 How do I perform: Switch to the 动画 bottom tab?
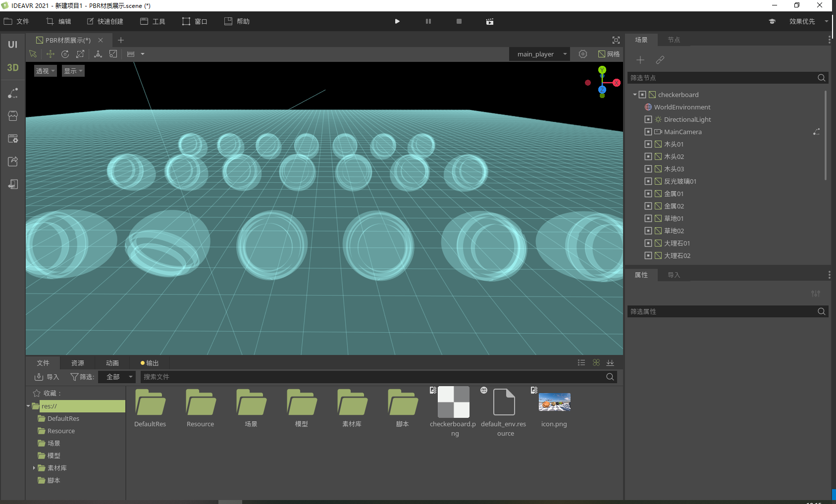point(112,363)
